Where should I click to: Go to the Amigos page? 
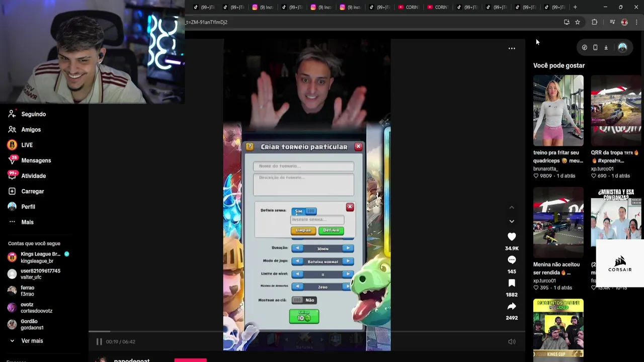[25, 130]
